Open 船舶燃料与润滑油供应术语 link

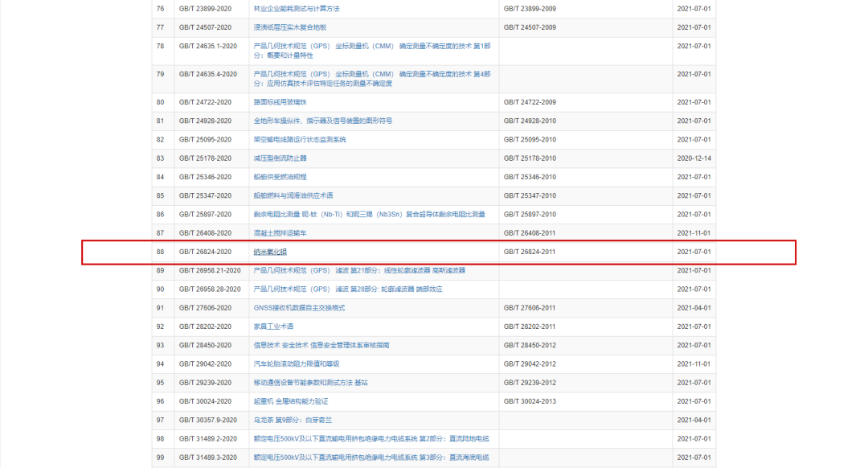[x=294, y=195]
